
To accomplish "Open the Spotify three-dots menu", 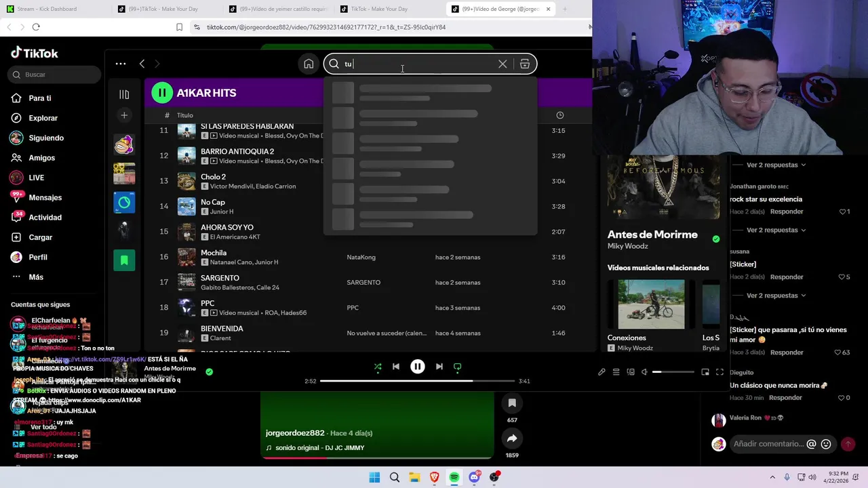I will [121, 64].
